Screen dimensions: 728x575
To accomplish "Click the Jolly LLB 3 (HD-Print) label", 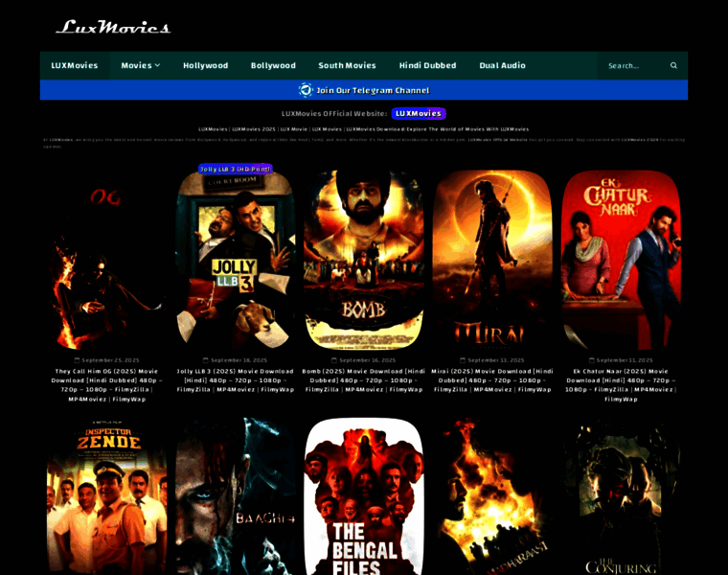I will (x=235, y=169).
